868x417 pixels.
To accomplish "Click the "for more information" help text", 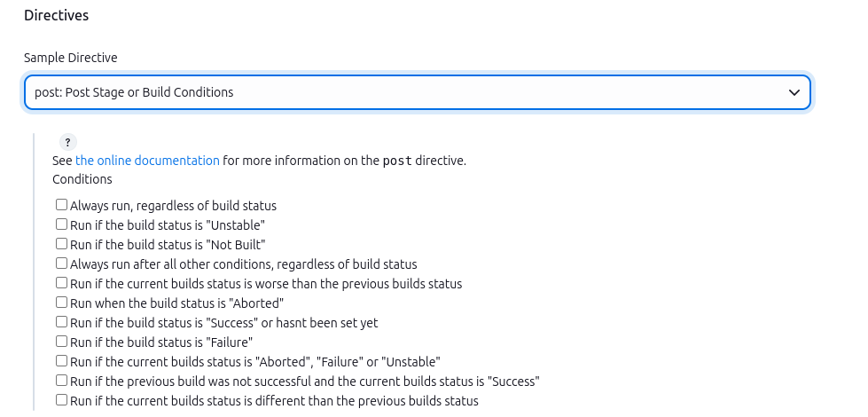I will point(301,161).
